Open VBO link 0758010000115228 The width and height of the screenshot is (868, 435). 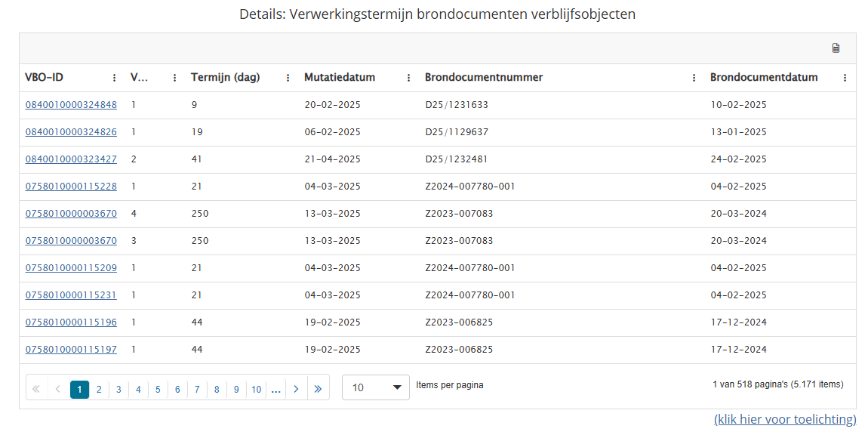click(x=72, y=187)
